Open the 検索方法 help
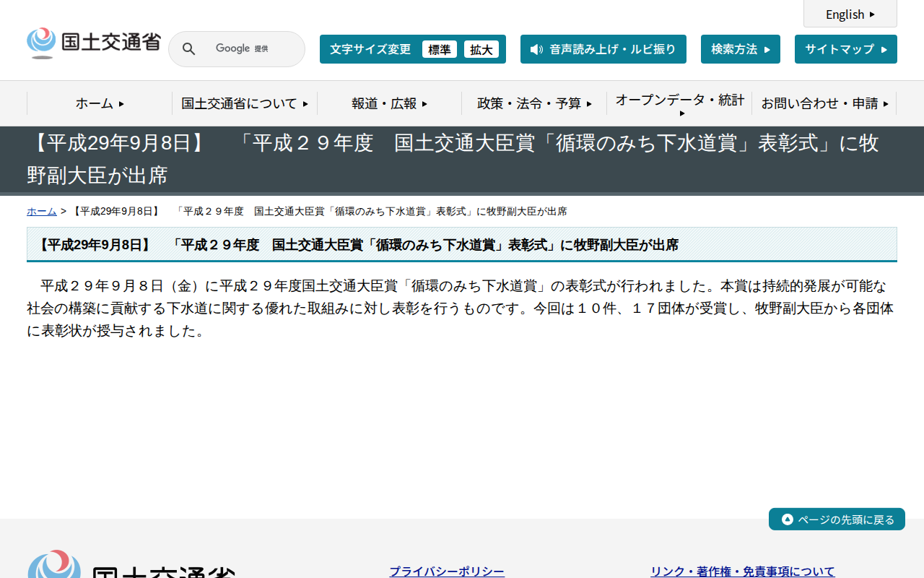The width and height of the screenshot is (924, 578). click(x=740, y=48)
